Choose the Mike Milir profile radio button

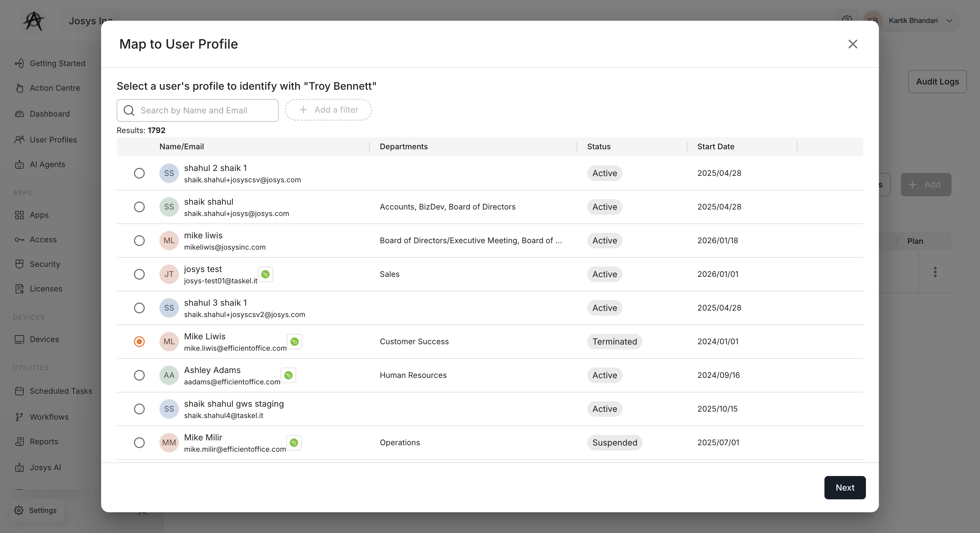click(139, 443)
